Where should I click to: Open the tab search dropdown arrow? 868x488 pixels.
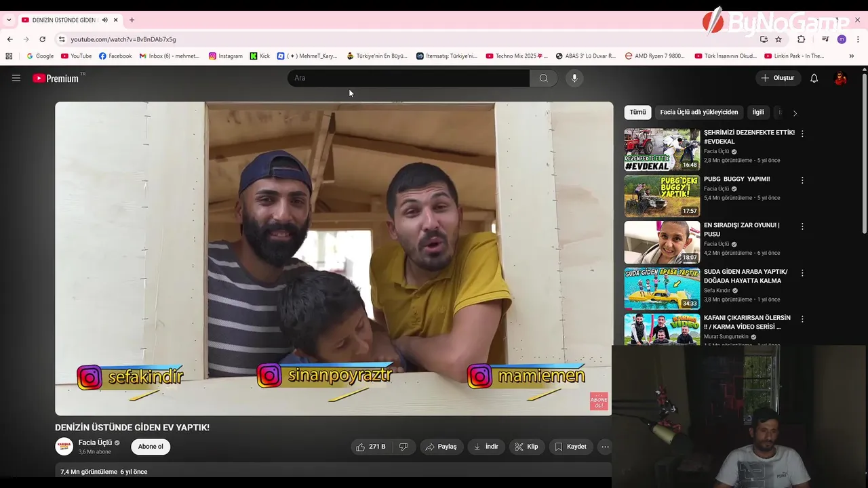click(x=9, y=20)
